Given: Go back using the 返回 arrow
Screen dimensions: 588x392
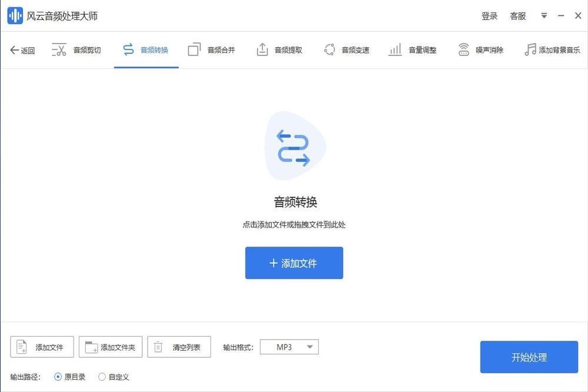Looking at the screenshot, I should [22, 50].
